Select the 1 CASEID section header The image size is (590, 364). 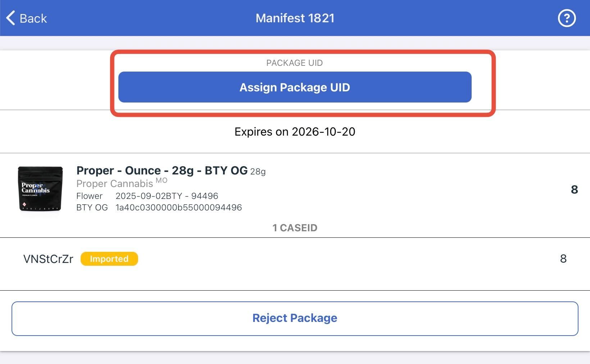coord(295,228)
